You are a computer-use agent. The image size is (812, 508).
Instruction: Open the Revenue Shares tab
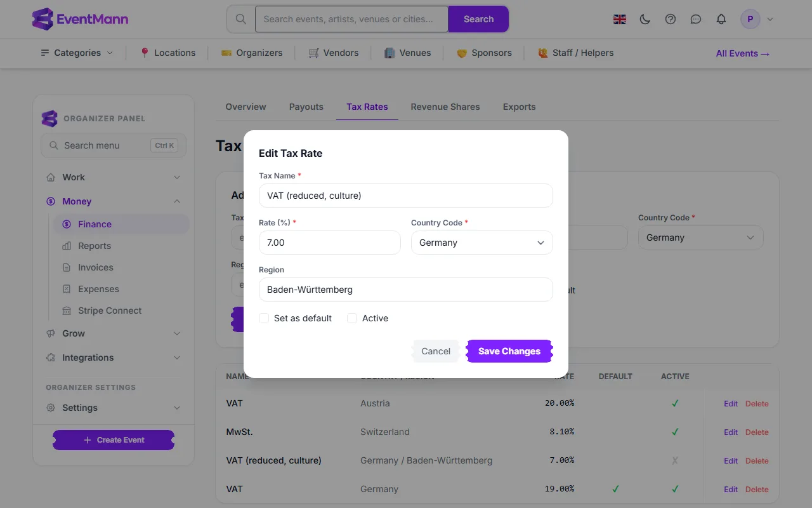[x=445, y=107]
